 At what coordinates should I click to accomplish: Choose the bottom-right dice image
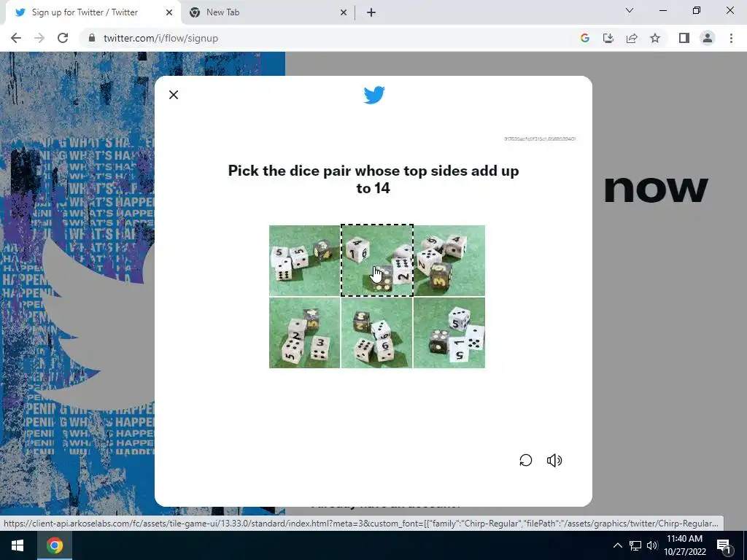(449, 332)
